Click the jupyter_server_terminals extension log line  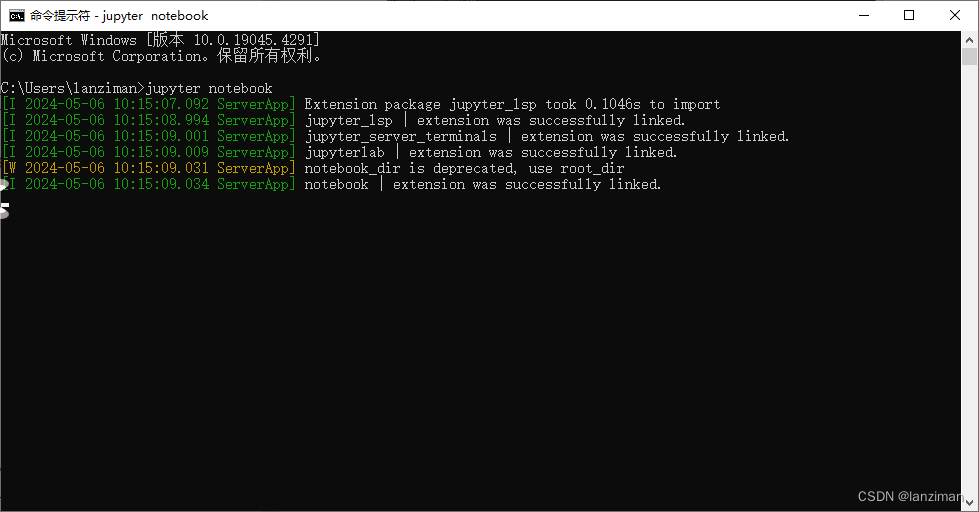coord(395,136)
